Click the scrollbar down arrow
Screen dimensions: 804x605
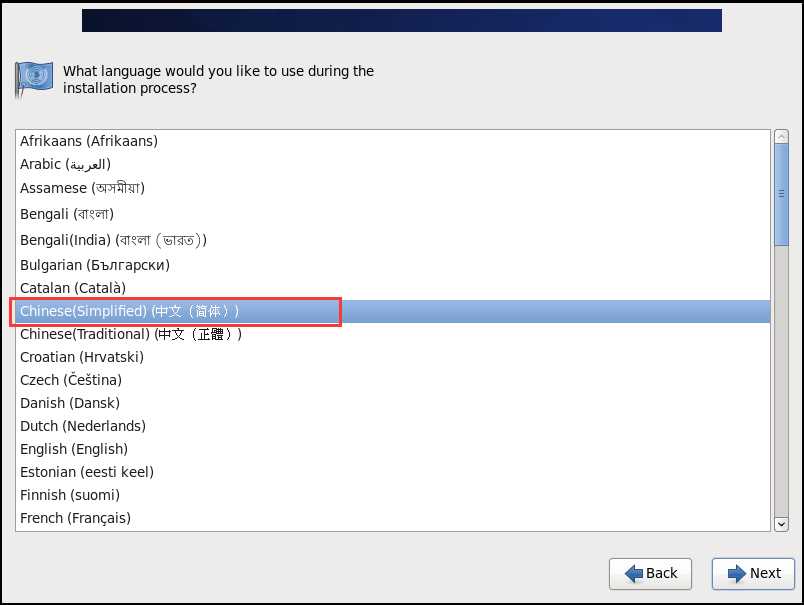coord(781,524)
